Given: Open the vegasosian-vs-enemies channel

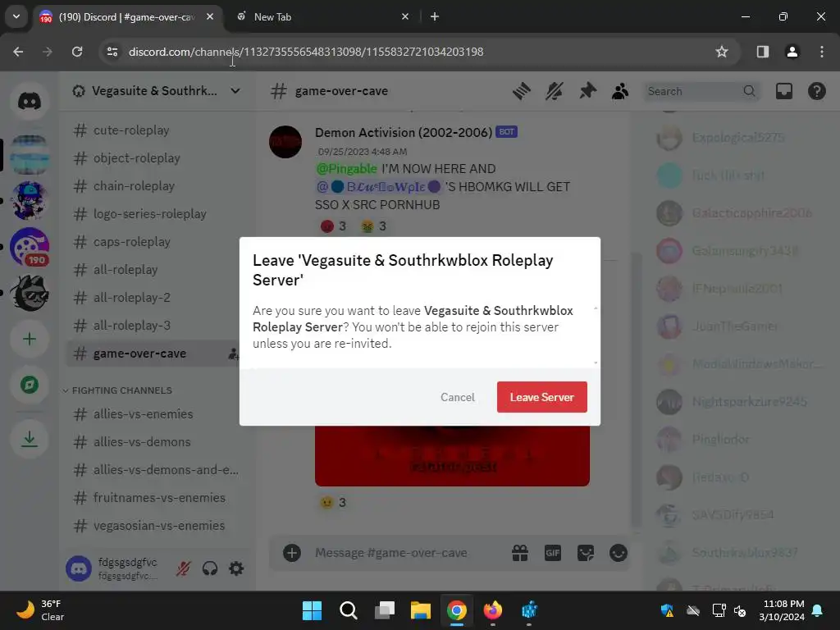Looking at the screenshot, I should (159, 526).
